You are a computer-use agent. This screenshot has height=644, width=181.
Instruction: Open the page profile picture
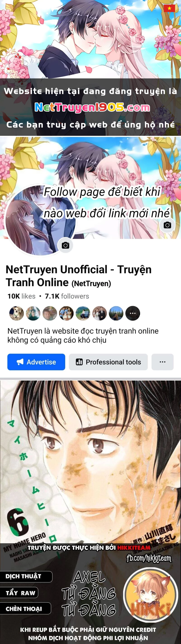[40, 220]
